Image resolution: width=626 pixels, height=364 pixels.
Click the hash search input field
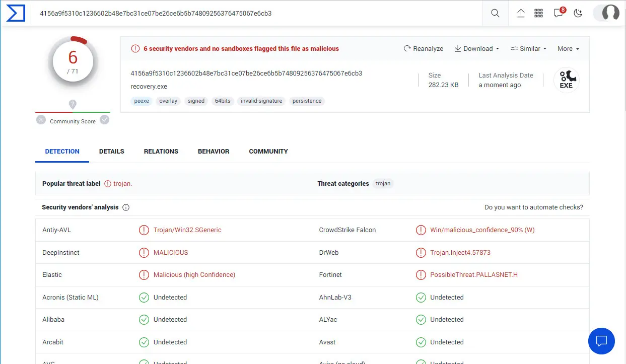pos(252,14)
